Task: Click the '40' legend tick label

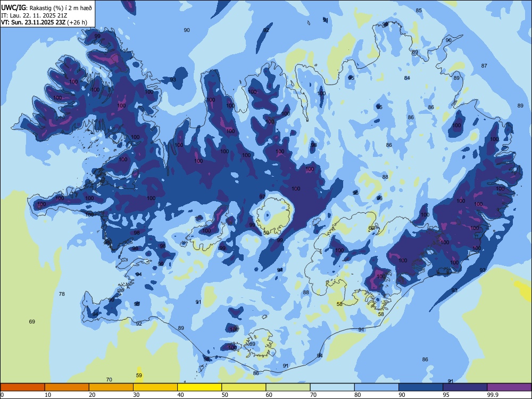Action: (x=180, y=395)
